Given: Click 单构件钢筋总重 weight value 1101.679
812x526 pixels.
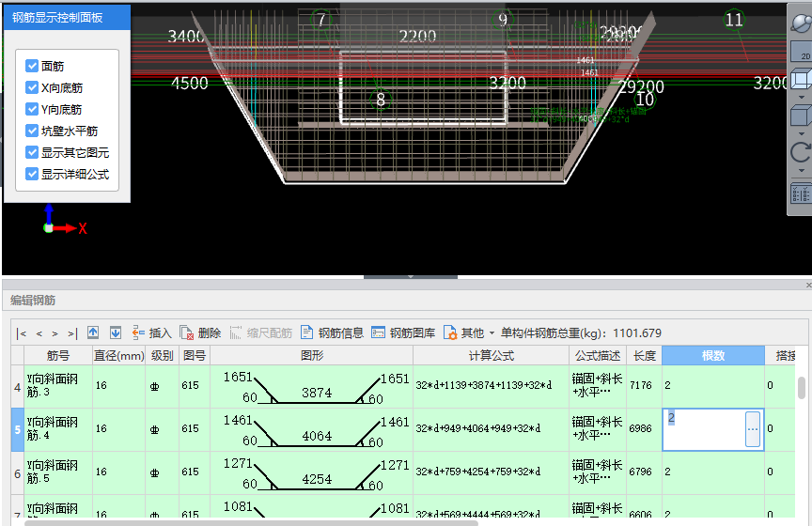Looking at the screenshot, I should pyautogui.click(x=637, y=333).
